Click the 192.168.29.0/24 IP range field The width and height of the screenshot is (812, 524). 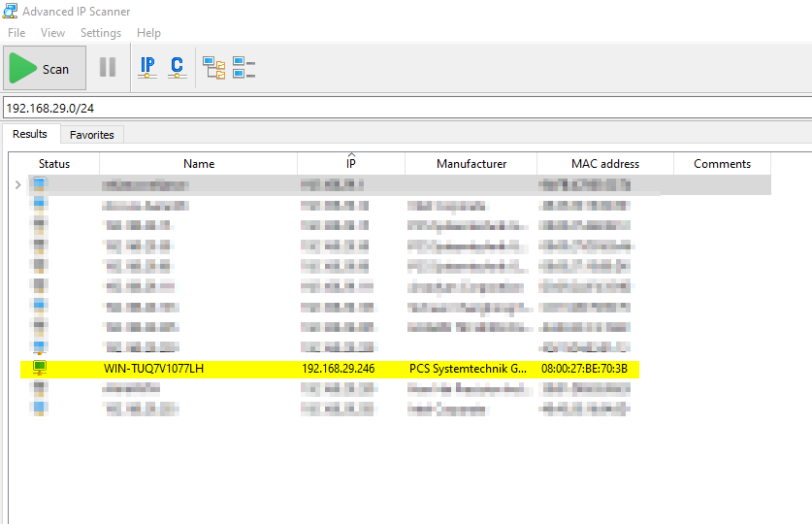point(407,109)
